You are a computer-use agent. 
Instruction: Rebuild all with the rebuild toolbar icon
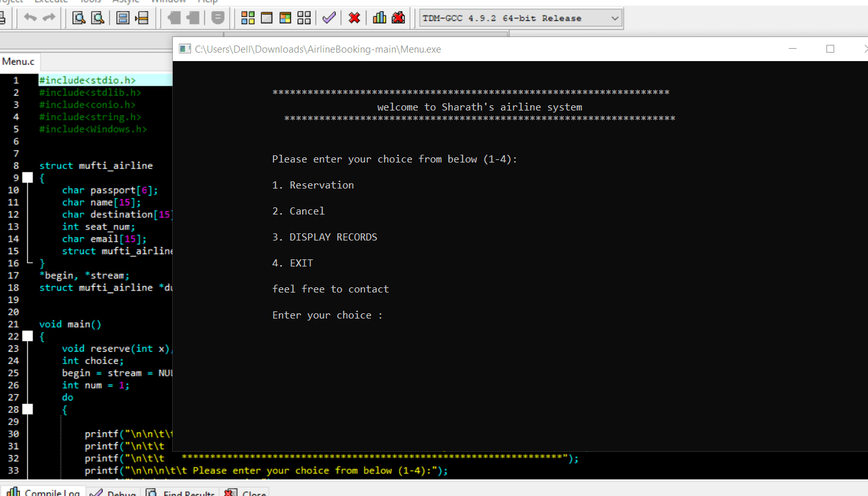(x=303, y=18)
